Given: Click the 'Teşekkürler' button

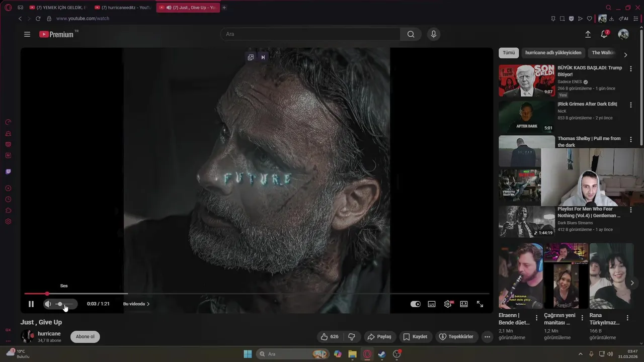Looking at the screenshot, I should 456,337.
